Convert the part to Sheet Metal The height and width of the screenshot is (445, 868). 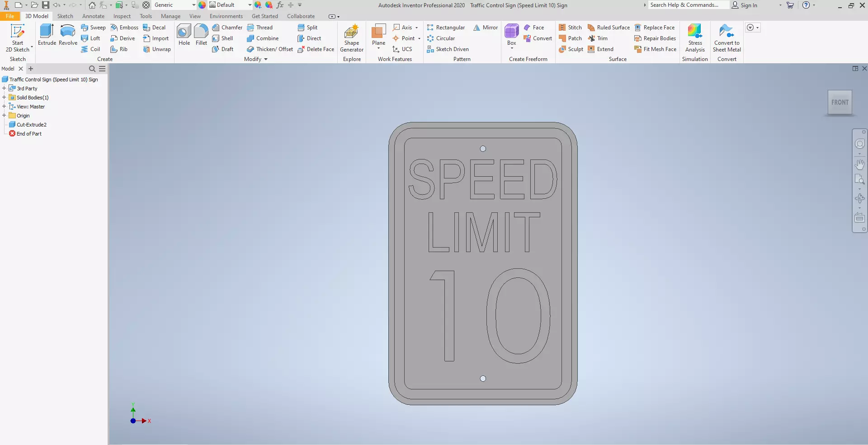coord(727,38)
